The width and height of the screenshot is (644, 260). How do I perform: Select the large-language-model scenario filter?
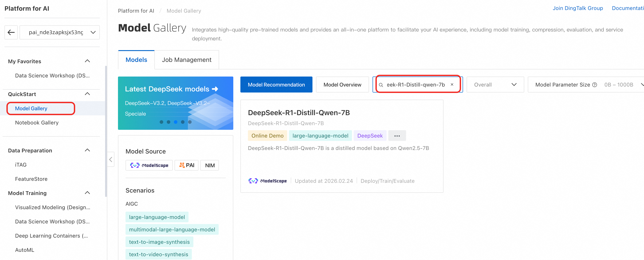(x=157, y=217)
